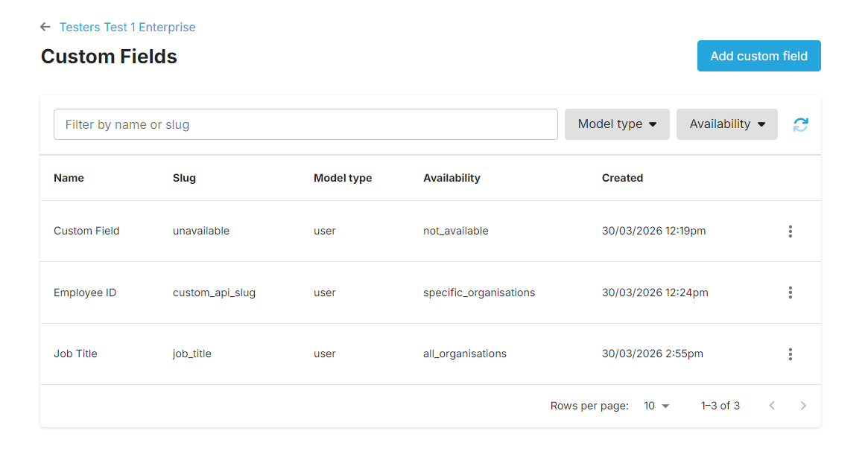Expand the Availability filter dropdown
The width and height of the screenshot is (868, 460).
[726, 124]
